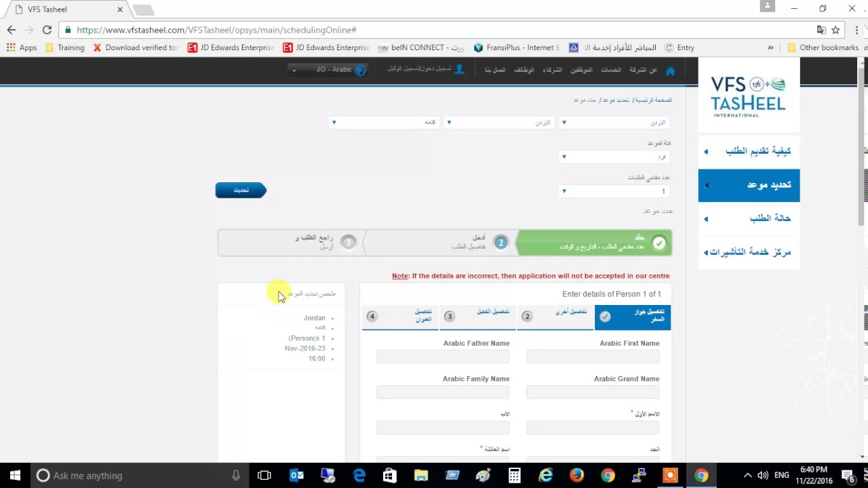Open Outlook from the taskbar
The image size is (868, 488).
tap(297, 476)
